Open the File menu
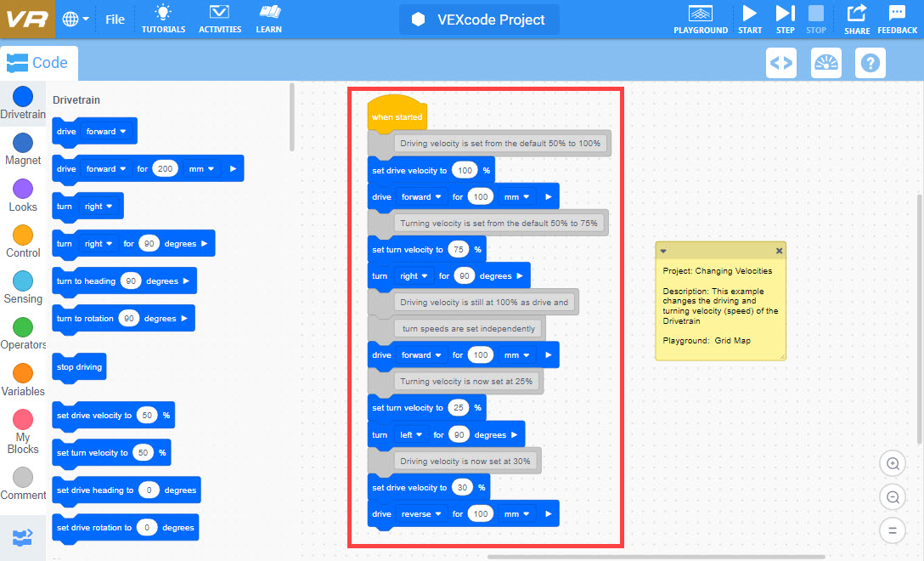Screen dimensions: 924x561 click(x=115, y=19)
